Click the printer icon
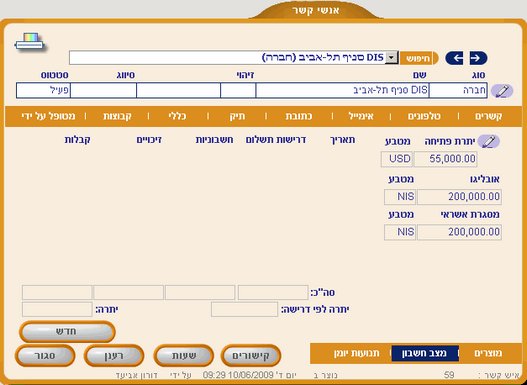Viewport: 527px width, 385px height. (30, 42)
